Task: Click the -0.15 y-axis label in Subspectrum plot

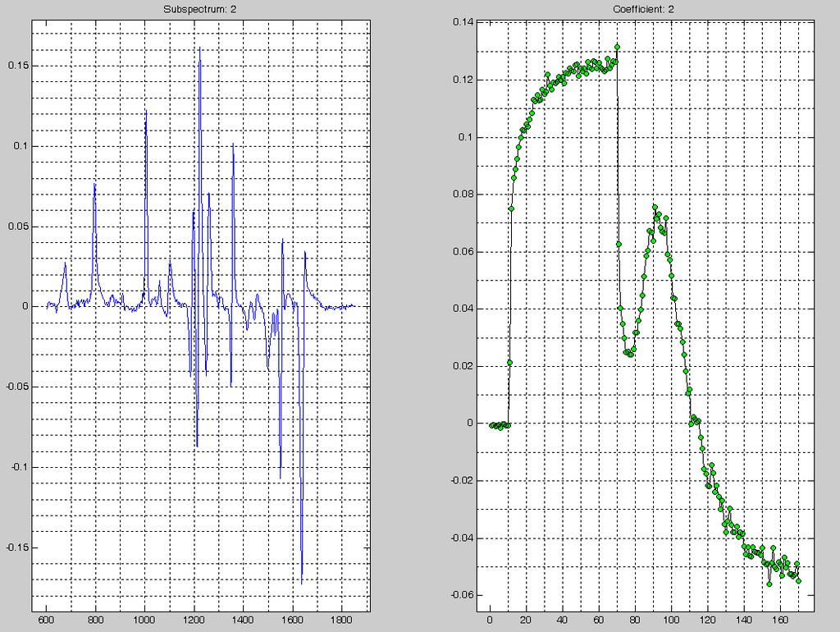Action: coord(17,547)
